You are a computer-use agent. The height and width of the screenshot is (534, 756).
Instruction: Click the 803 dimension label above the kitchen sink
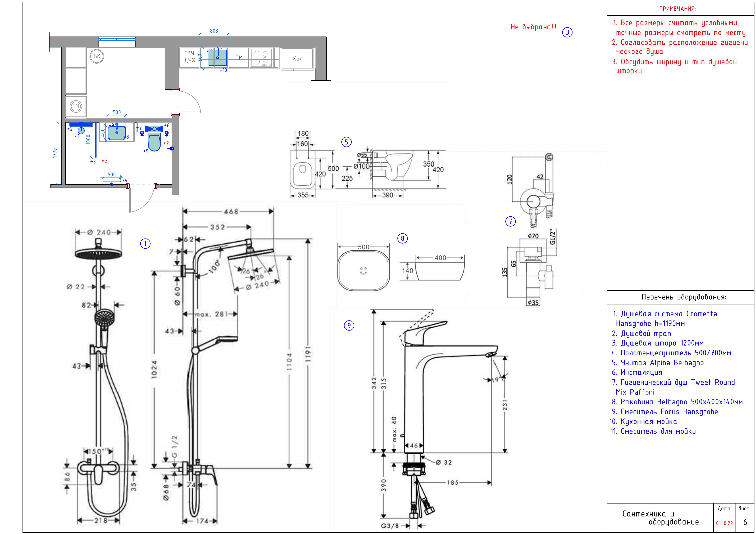(214, 31)
